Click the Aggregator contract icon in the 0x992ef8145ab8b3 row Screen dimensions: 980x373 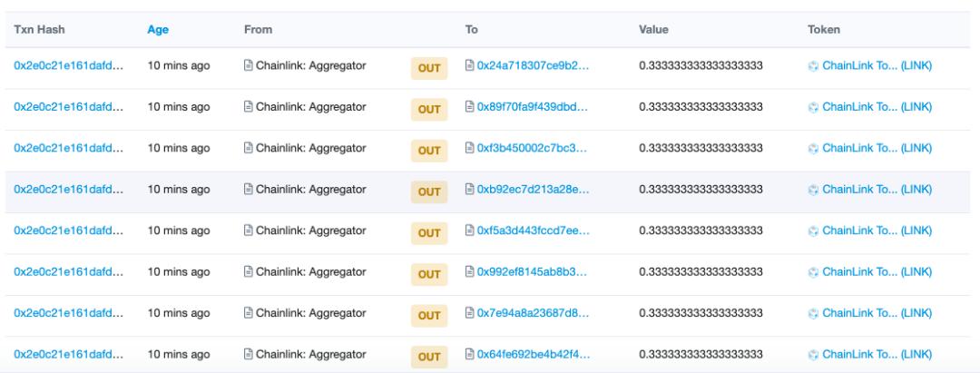[x=248, y=271]
